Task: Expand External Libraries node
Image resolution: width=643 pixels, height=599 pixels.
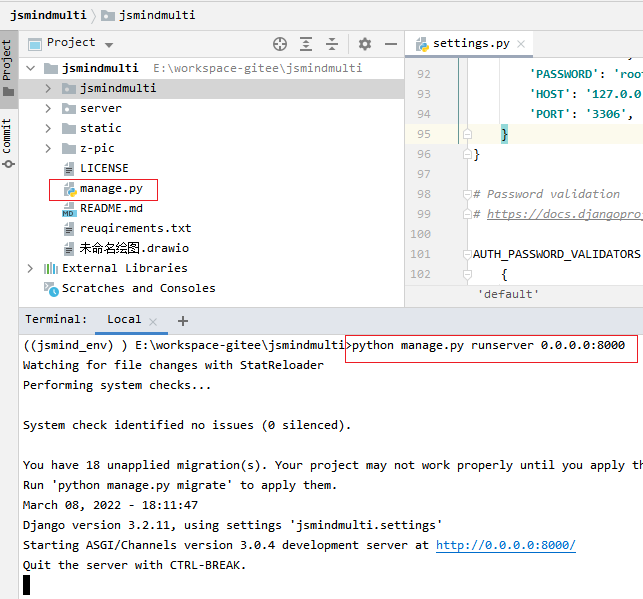Action: click(30, 269)
